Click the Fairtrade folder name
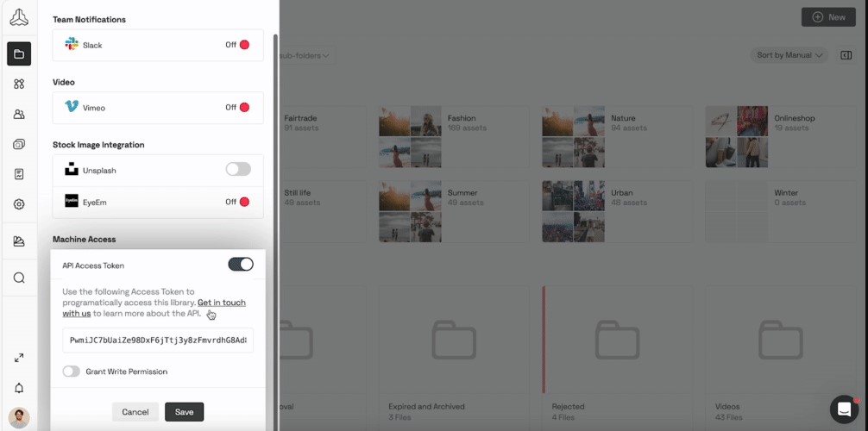This screenshot has width=868, height=431. [x=300, y=118]
